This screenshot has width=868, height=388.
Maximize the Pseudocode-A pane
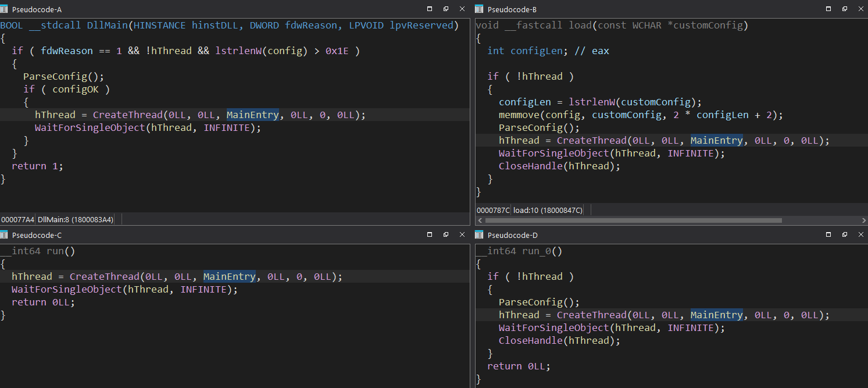[430, 9]
